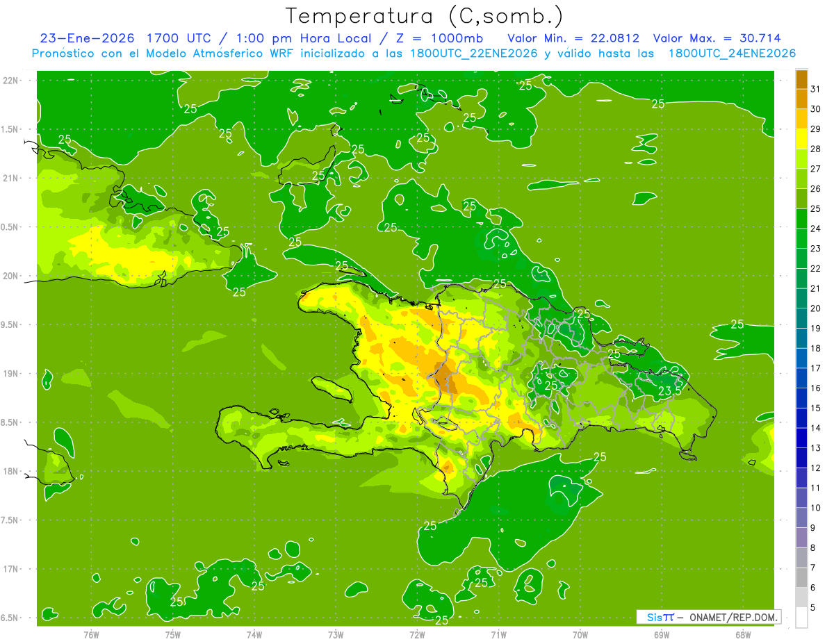834x644 pixels.
Task: Click the yellow legend swatch between 28 and 29
Action: tap(801, 138)
